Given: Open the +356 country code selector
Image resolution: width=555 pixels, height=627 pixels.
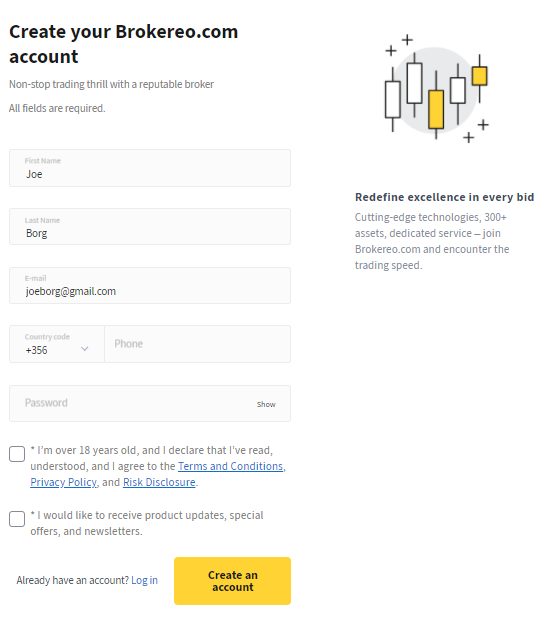Looking at the screenshot, I should [x=57, y=344].
